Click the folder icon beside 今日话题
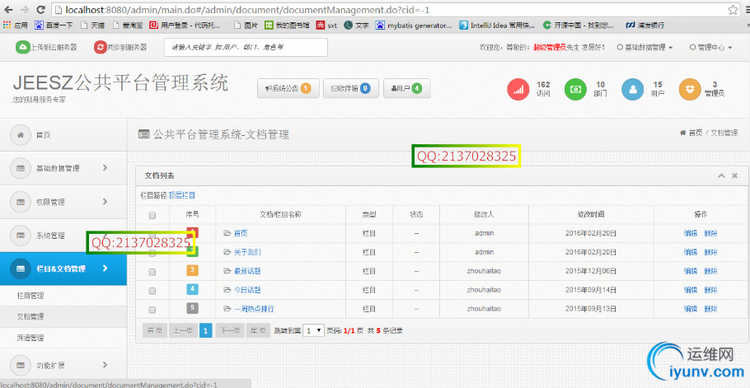The image size is (750, 388). click(227, 290)
